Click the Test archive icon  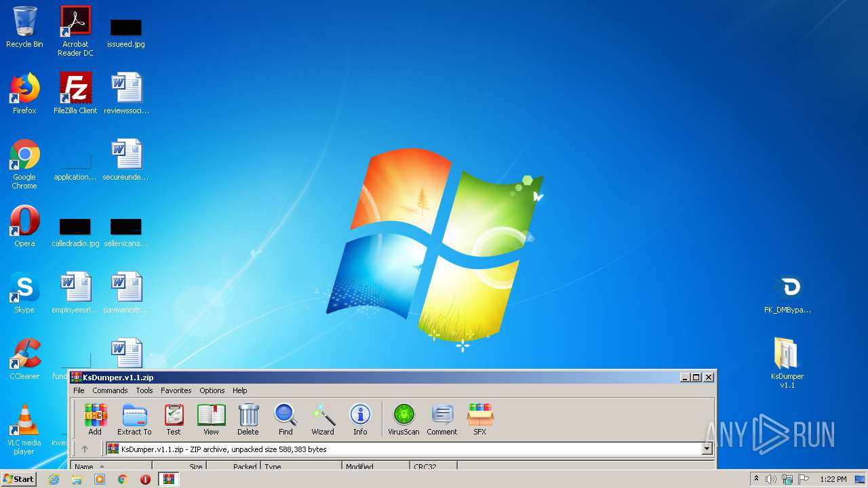(x=174, y=419)
